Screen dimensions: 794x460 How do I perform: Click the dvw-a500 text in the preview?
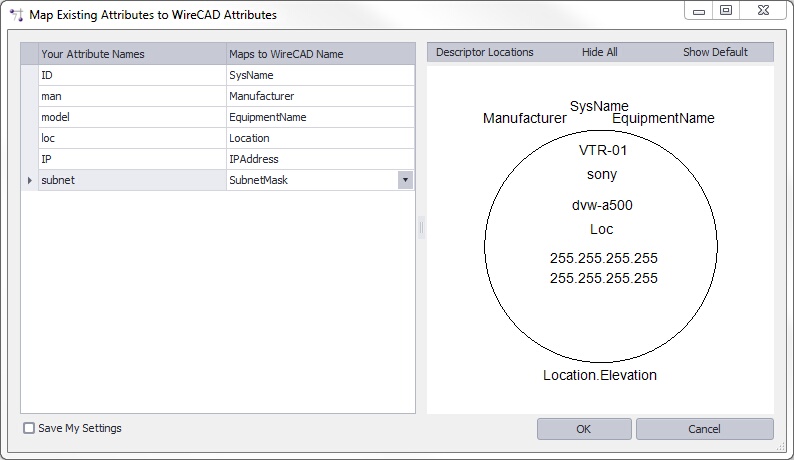602,205
